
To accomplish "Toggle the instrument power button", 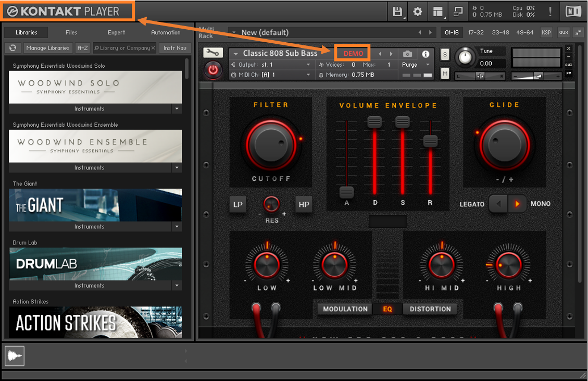I will pyautogui.click(x=213, y=70).
